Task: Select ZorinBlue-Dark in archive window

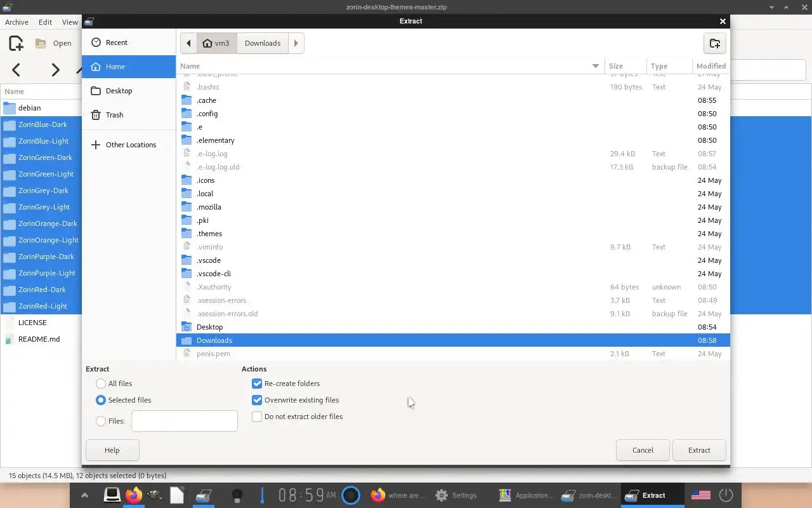Action: (x=41, y=124)
